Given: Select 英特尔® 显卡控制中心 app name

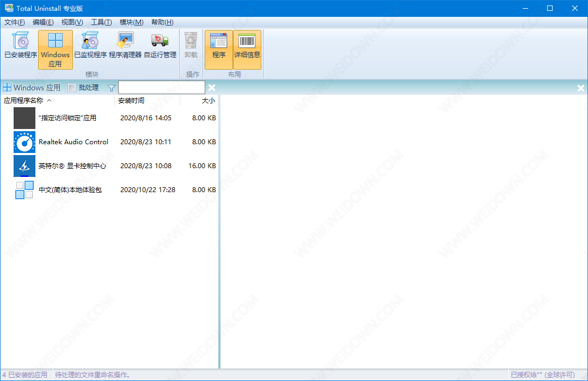Looking at the screenshot, I should coord(72,166).
